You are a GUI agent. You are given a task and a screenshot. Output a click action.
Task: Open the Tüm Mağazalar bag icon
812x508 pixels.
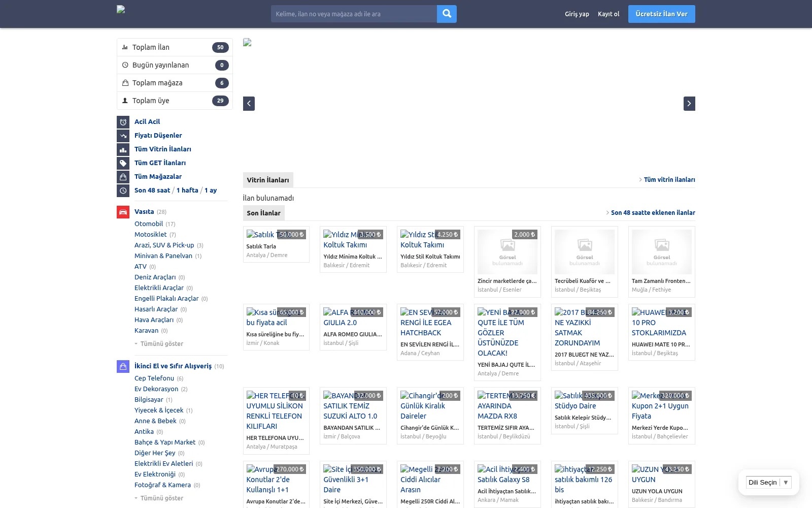[x=123, y=177]
